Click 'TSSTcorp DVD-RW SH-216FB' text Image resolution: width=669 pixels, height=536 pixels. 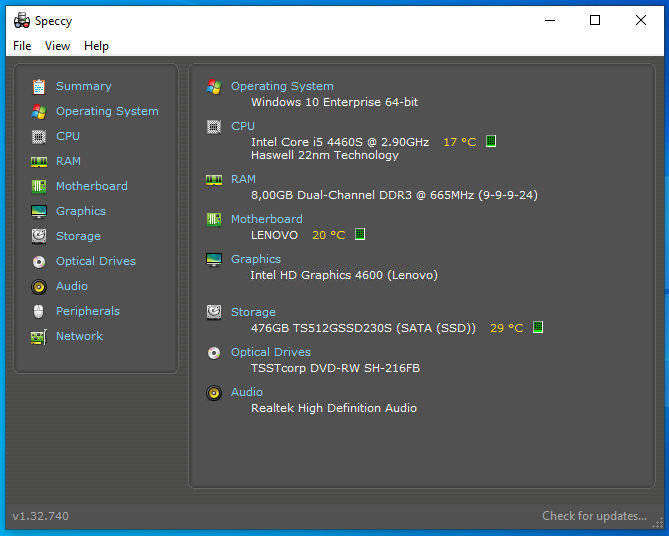point(335,368)
